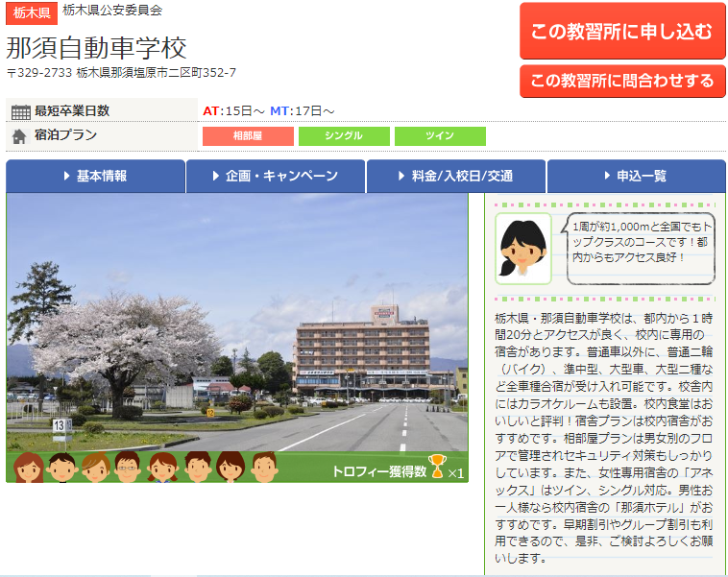
Task: Click the glasses-wearing face avatar
Action: tap(128, 467)
